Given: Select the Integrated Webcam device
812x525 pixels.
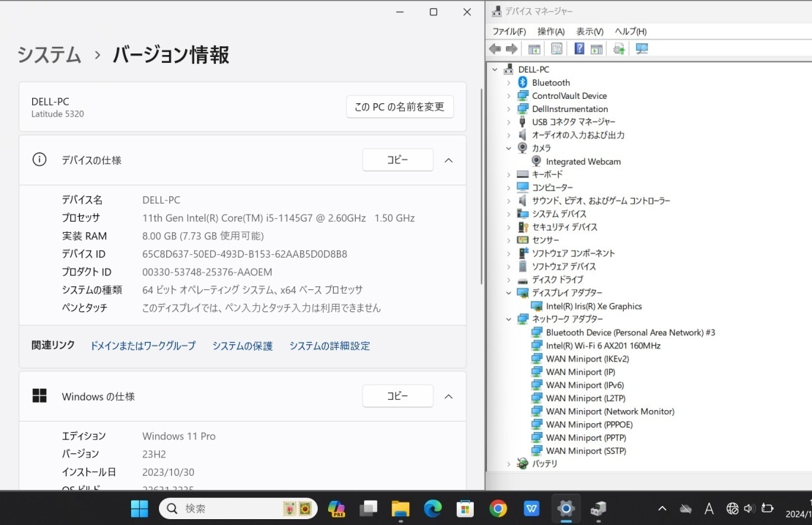Looking at the screenshot, I should click(584, 161).
